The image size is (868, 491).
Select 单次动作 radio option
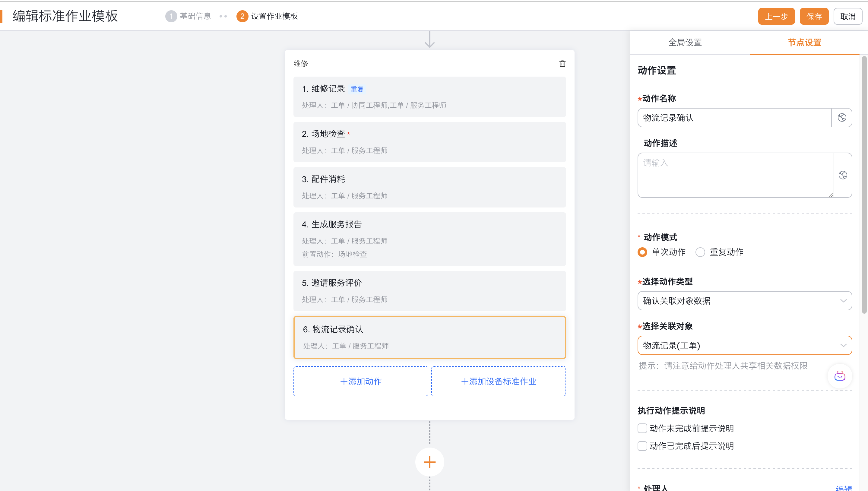642,252
